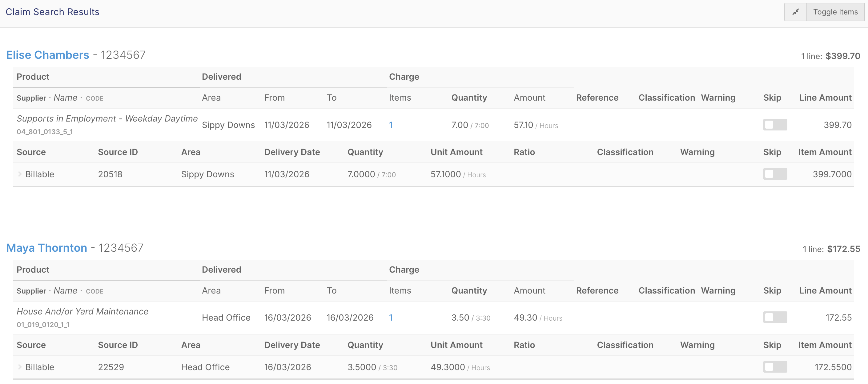Click the $399.70 line total for Elise Chambers

click(843, 56)
